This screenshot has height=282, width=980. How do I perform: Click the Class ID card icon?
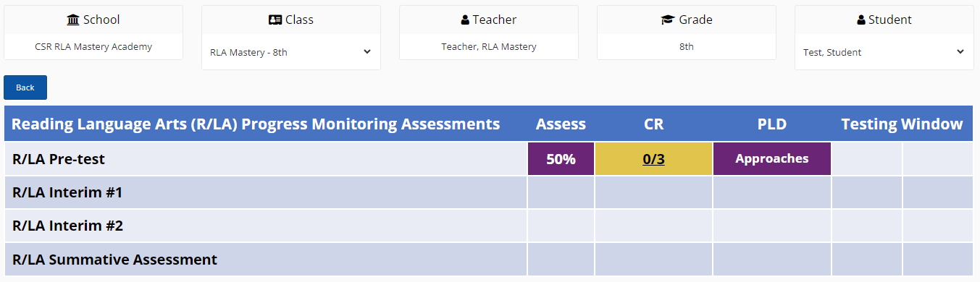tap(275, 20)
